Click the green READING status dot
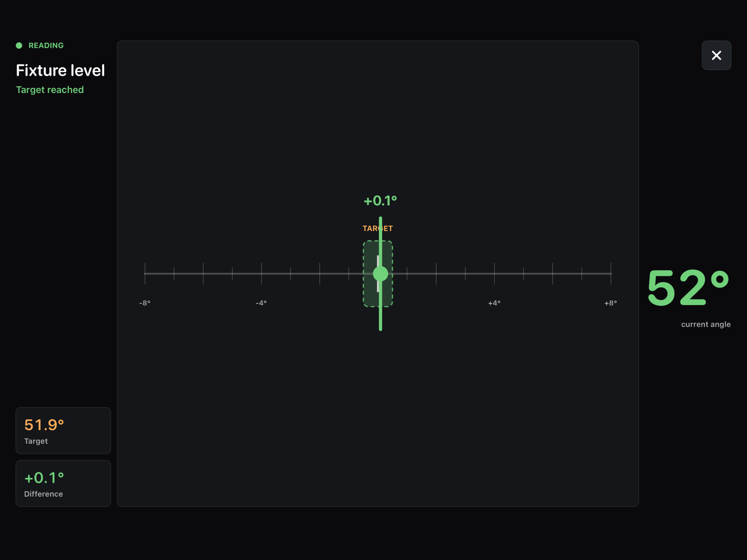 tap(19, 45)
